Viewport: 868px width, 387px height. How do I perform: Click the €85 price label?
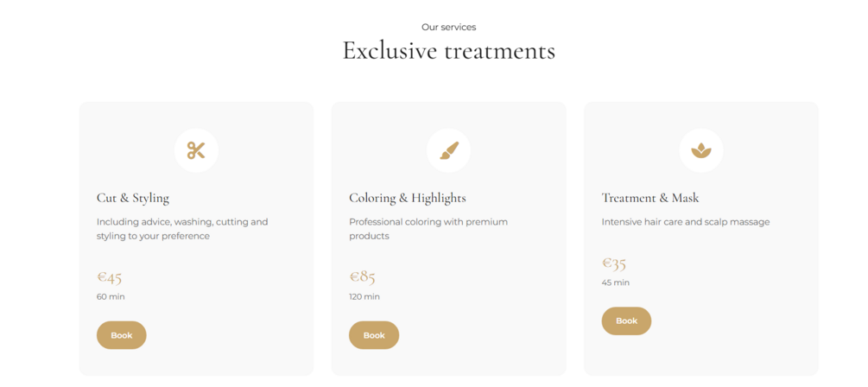(x=362, y=277)
